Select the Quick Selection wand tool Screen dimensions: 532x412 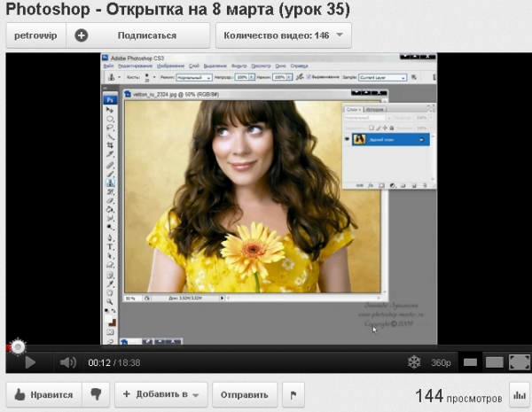(x=110, y=136)
